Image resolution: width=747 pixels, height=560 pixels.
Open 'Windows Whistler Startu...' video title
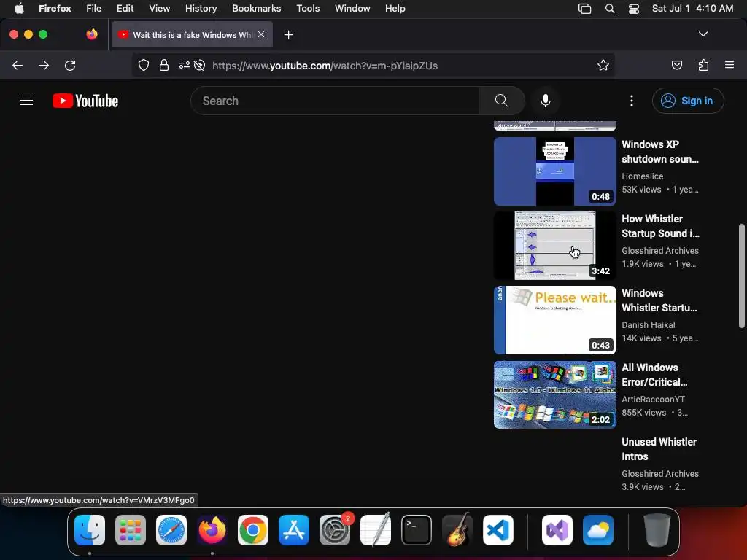659,300
